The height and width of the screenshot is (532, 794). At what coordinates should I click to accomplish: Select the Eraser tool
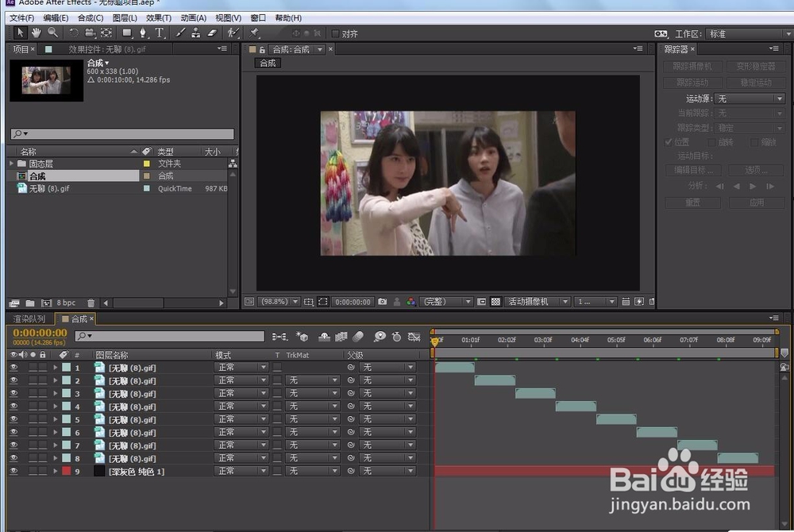(x=213, y=33)
